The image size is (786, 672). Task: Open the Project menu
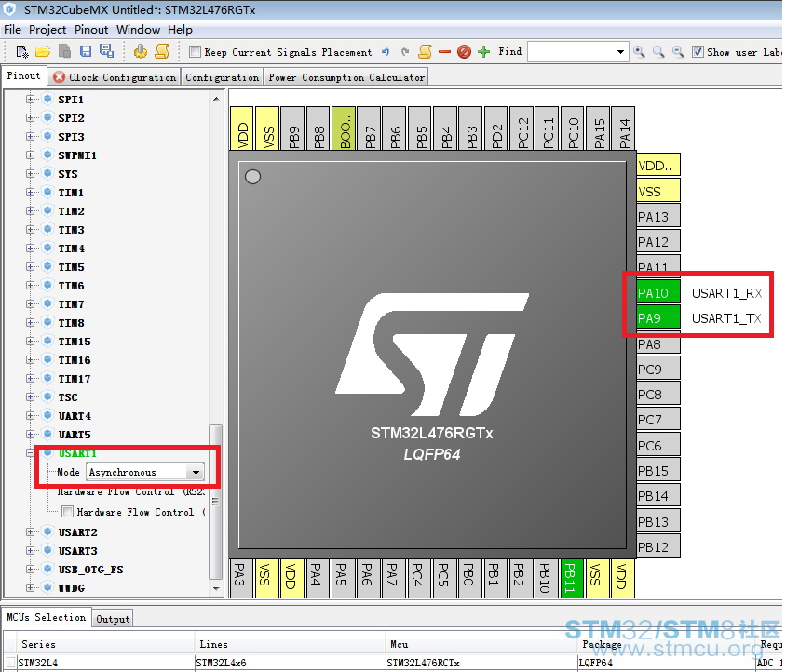pos(47,30)
